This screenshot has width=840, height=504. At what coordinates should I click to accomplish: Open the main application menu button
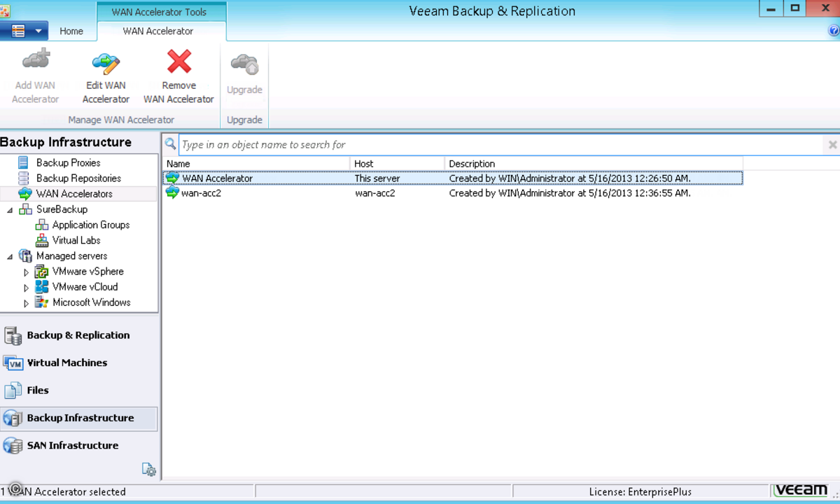pyautogui.click(x=24, y=31)
